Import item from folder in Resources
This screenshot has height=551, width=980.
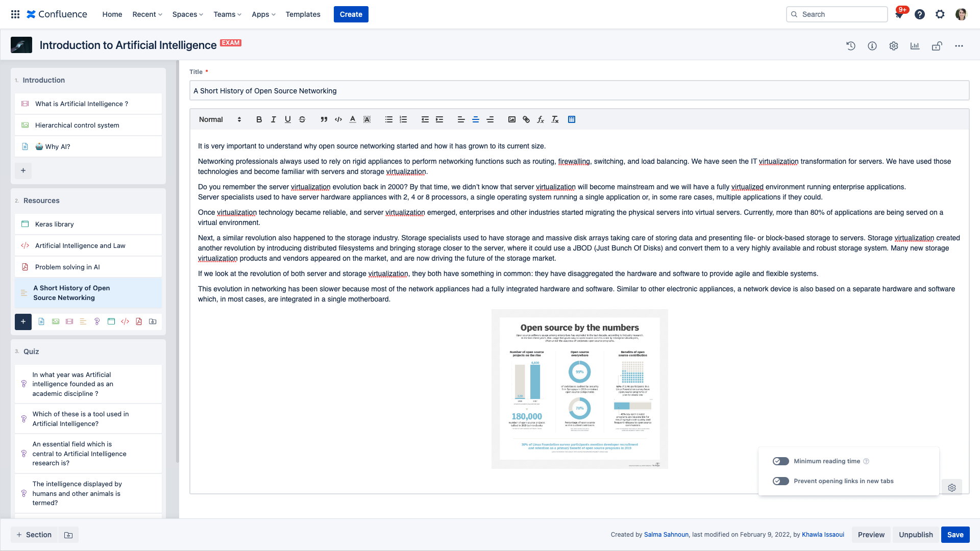coord(153,321)
